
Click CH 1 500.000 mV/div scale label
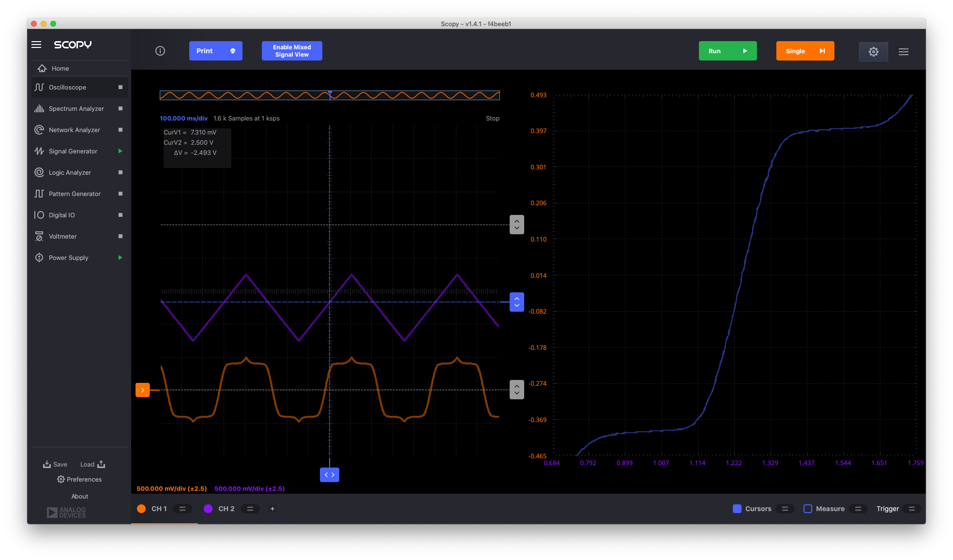tap(172, 488)
